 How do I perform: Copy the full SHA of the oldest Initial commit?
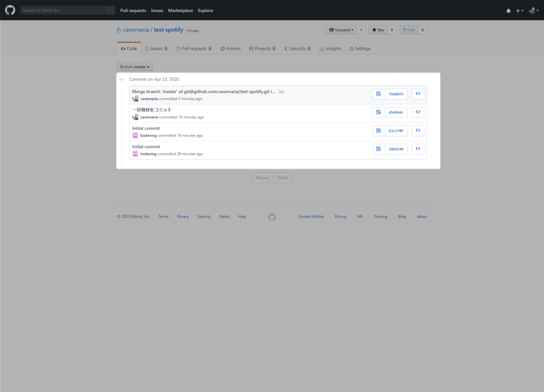379,148
